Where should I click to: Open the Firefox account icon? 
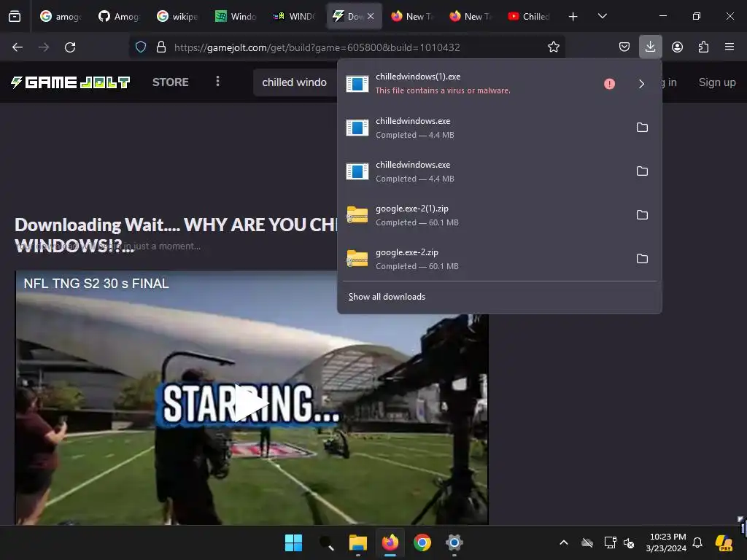tap(677, 47)
